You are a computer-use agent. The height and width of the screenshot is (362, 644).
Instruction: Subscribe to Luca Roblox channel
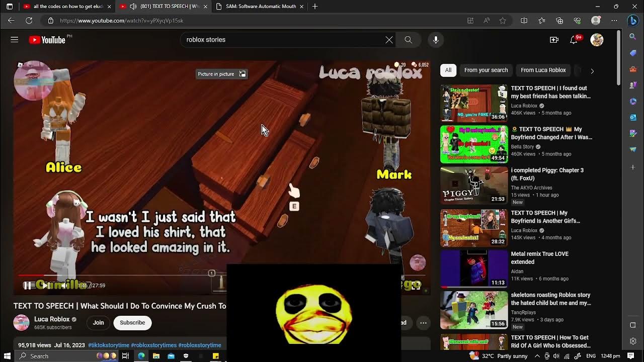(132, 323)
